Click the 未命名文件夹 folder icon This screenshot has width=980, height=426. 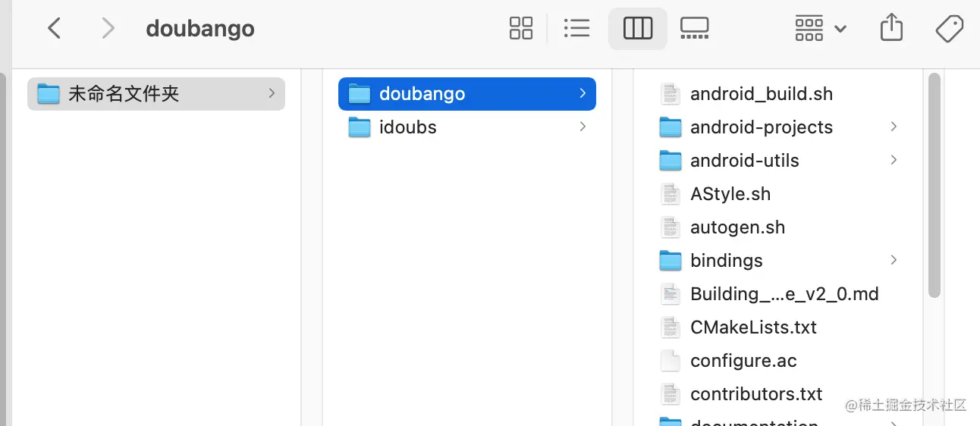pyautogui.click(x=49, y=94)
